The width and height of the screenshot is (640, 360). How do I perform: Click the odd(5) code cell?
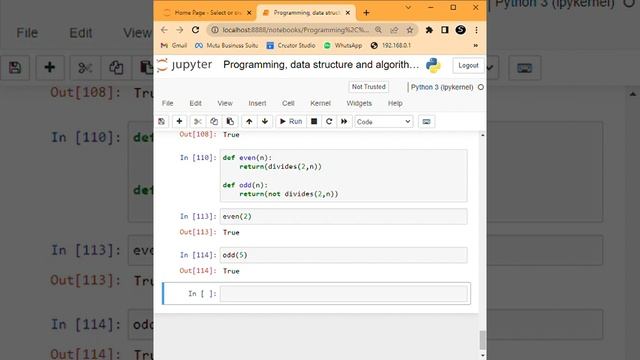point(344,255)
